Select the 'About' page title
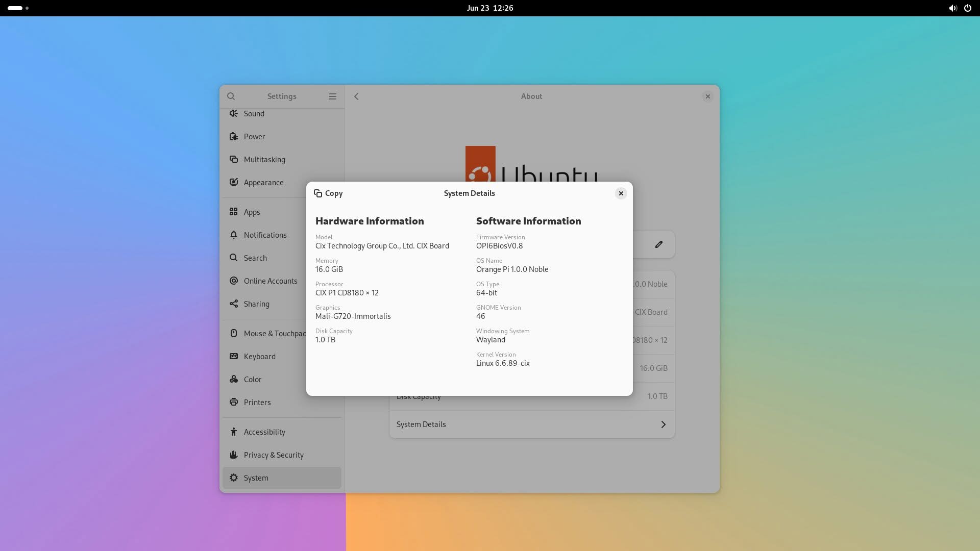 click(531, 96)
